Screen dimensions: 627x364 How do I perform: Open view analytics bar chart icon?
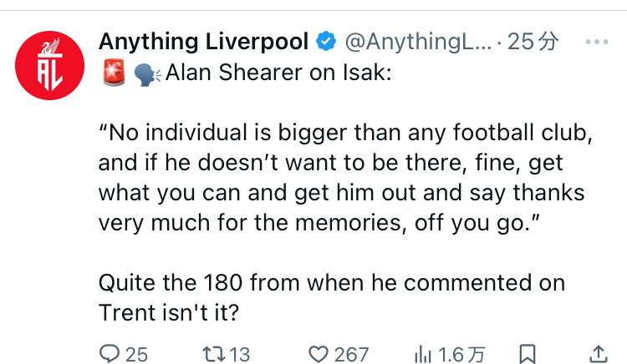coord(423,355)
